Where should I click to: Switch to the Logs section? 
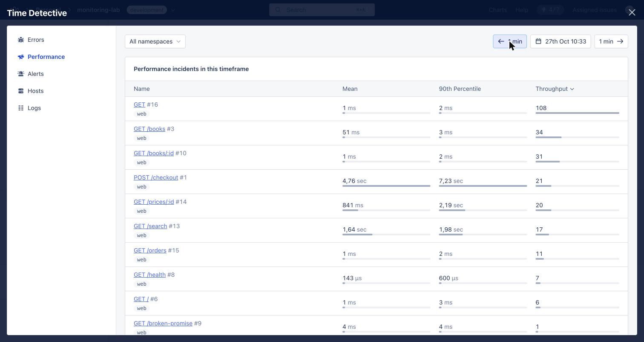click(34, 108)
